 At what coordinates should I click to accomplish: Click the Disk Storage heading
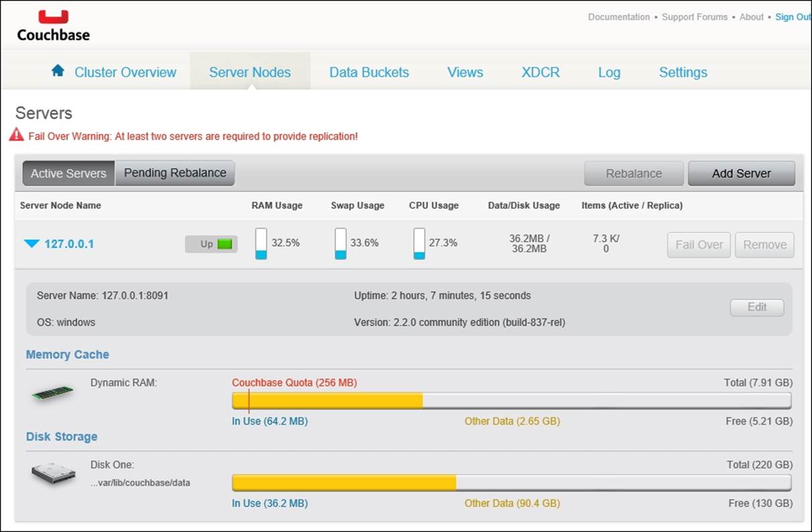[62, 437]
